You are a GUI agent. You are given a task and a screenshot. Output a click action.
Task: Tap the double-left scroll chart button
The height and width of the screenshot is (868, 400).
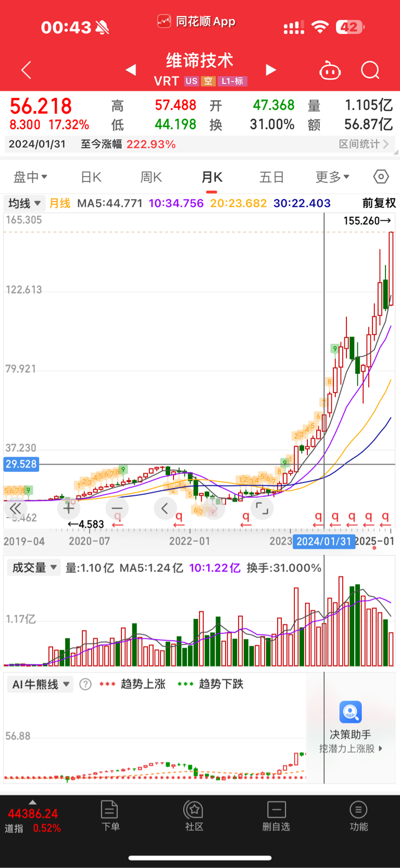pos(16,508)
